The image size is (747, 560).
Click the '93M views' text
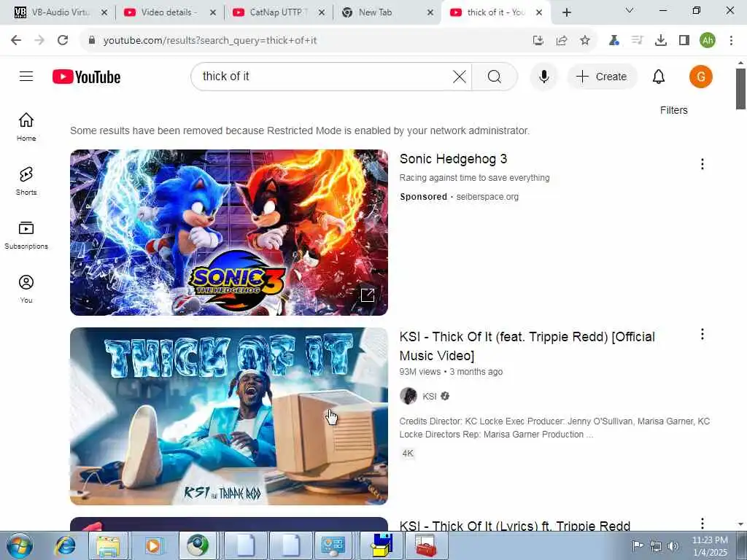419,372
